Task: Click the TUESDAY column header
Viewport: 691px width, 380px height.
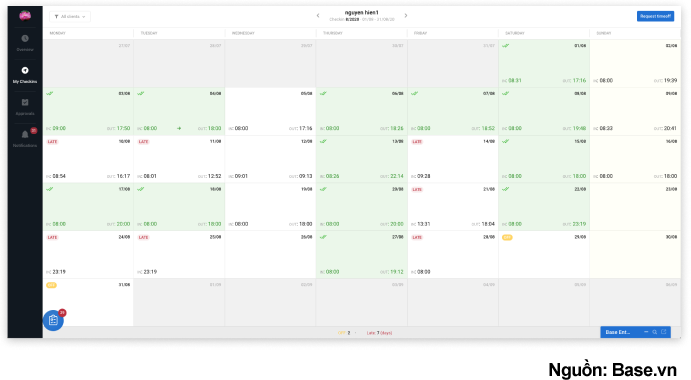Action: (149, 33)
